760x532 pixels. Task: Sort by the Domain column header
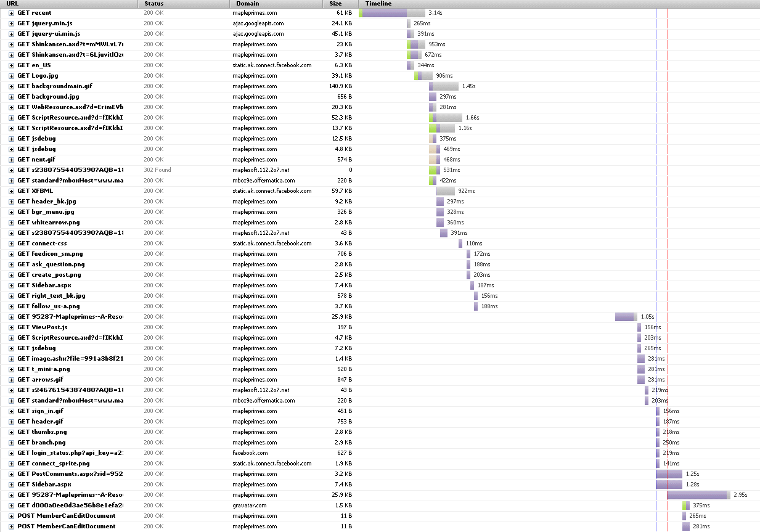[x=247, y=4]
